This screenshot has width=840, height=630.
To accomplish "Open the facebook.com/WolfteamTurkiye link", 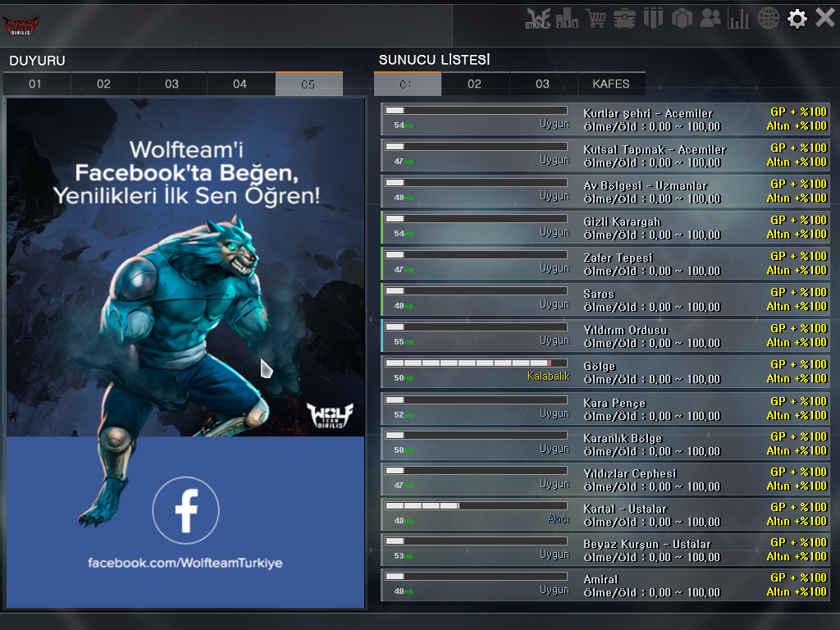I will click(185, 563).
